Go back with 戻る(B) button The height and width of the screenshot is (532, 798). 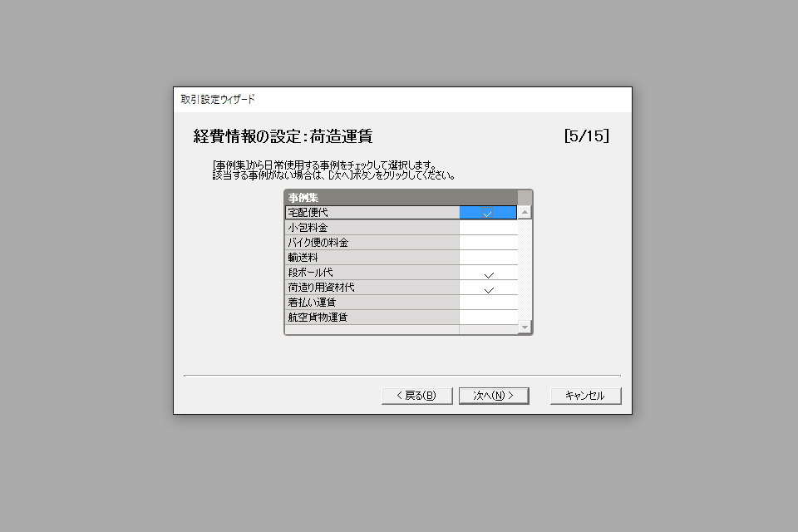click(x=416, y=396)
